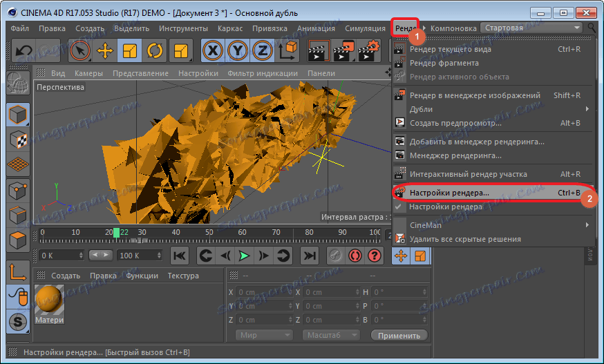Activate the Rotate tool
604x364 pixels.
click(154, 50)
